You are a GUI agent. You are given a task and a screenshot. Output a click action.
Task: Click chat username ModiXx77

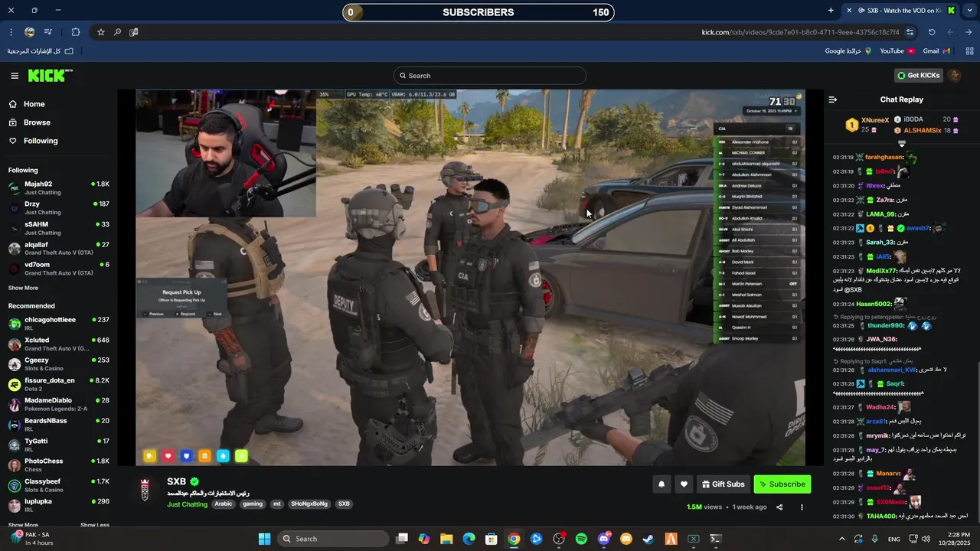click(881, 271)
